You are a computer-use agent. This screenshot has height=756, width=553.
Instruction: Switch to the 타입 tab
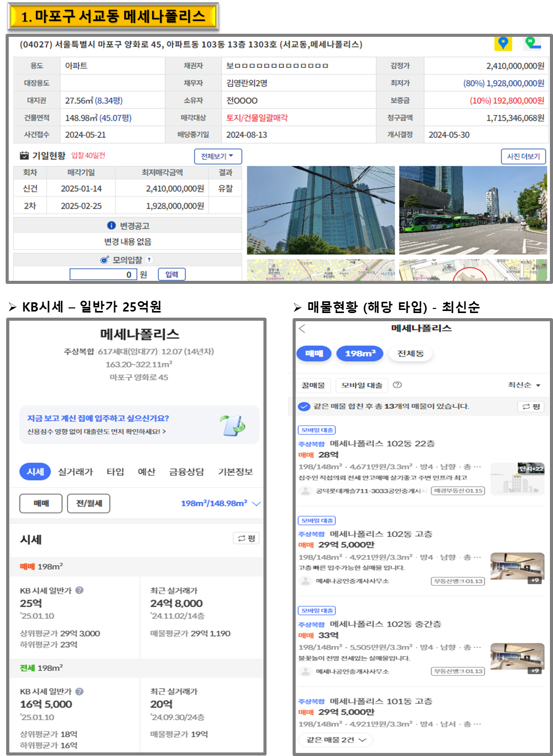click(115, 472)
